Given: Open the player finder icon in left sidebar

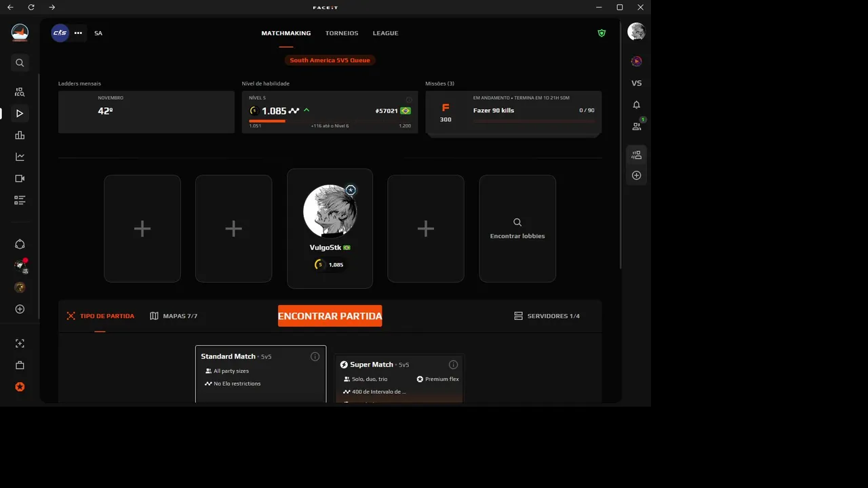Looking at the screenshot, I should click(x=20, y=91).
